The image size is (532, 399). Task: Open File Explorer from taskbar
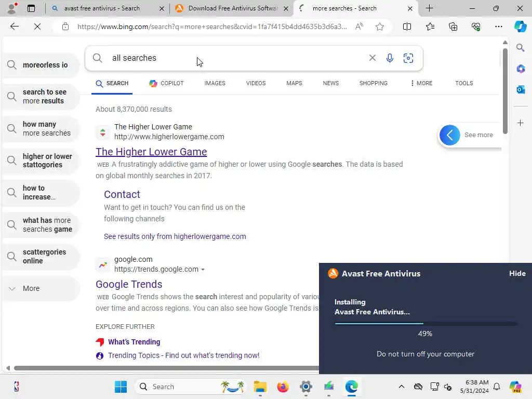[260, 387]
